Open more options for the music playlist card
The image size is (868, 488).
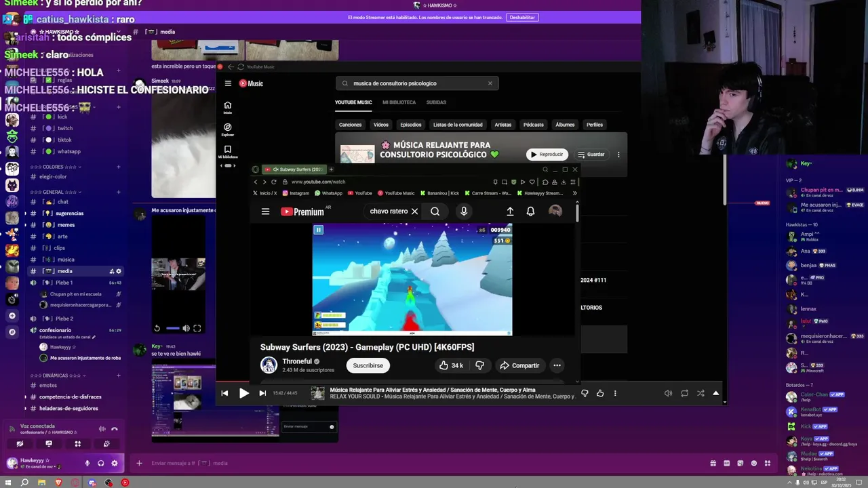(x=618, y=155)
